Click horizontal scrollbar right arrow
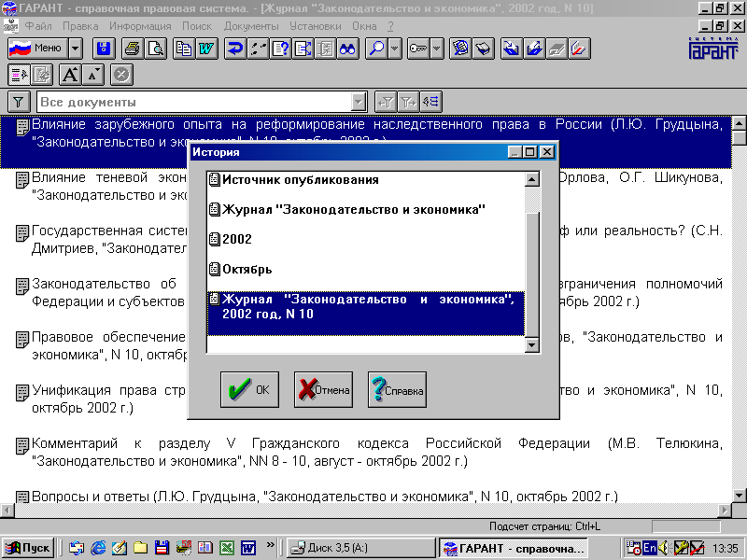Image resolution: width=747 pixels, height=560 pixels. click(x=725, y=510)
